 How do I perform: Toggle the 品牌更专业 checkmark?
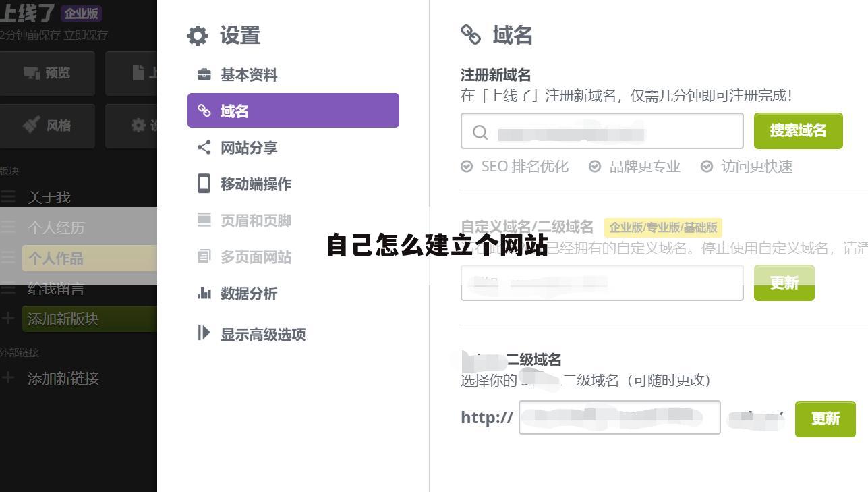click(594, 166)
